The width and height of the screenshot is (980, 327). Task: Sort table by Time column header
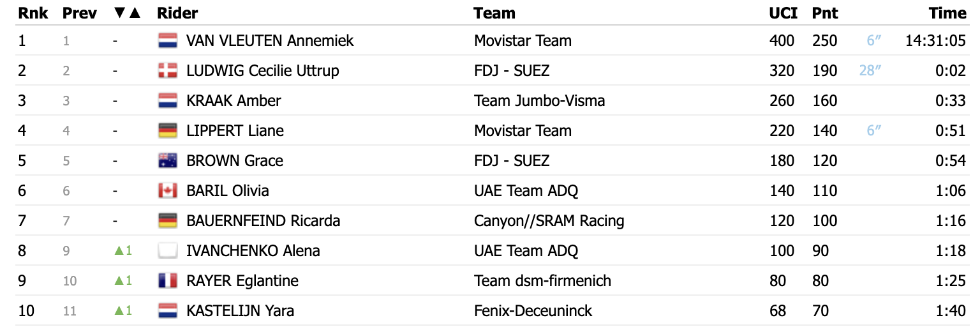click(948, 13)
